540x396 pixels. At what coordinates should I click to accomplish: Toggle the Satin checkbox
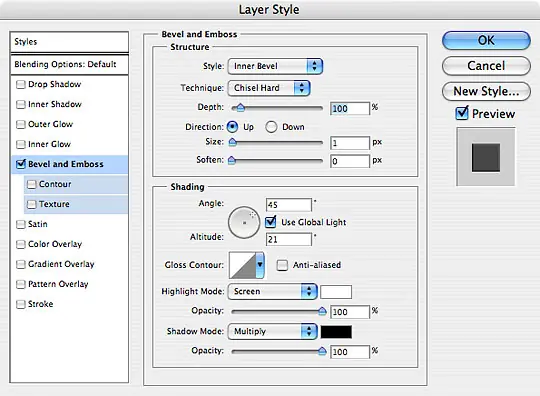click(21, 224)
